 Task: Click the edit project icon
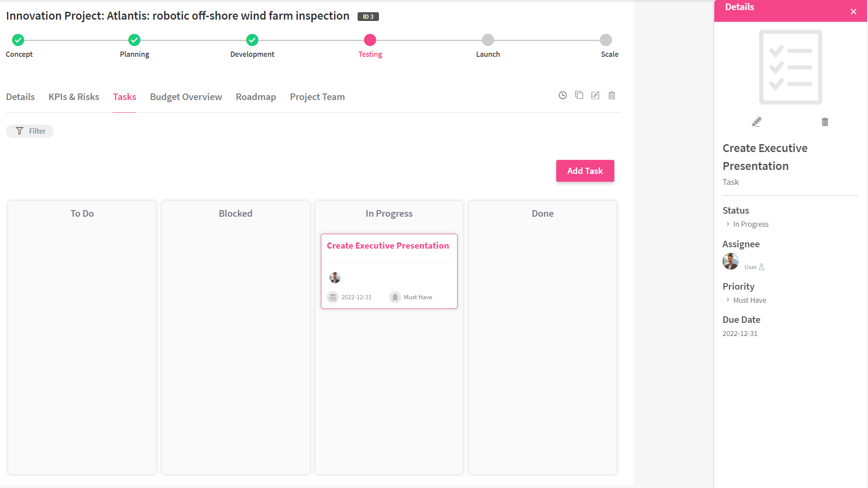coord(595,95)
